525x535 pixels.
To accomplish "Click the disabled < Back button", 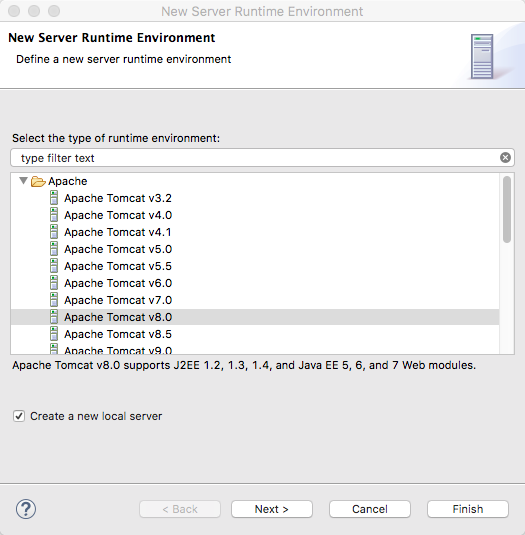I will click(180, 509).
